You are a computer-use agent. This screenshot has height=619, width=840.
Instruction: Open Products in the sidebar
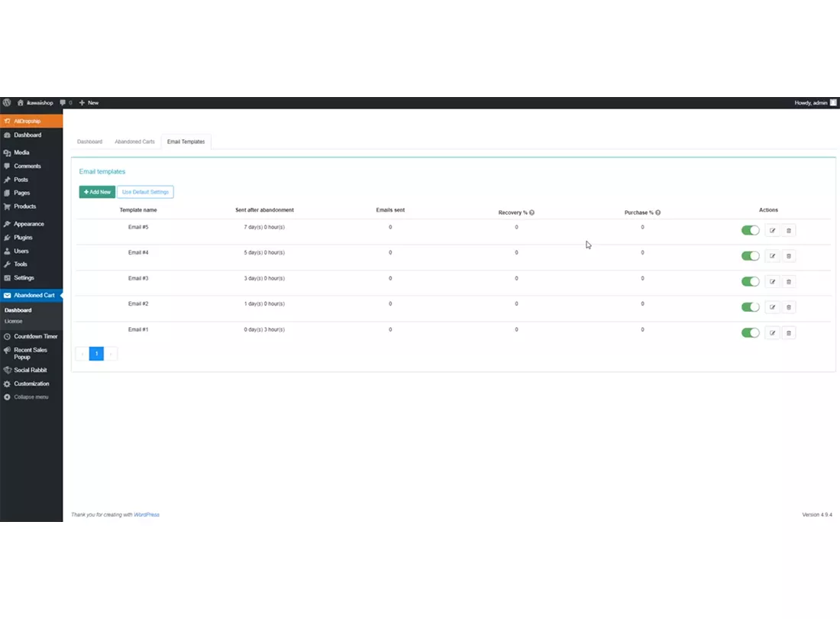tap(31, 206)
